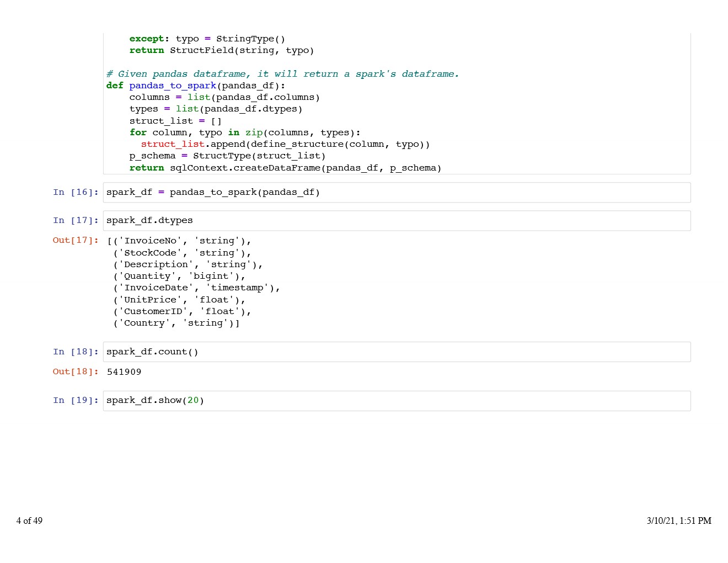Click into the spark_df.show(20) cell
Screen dimensions: 728x563
[396, 401]
